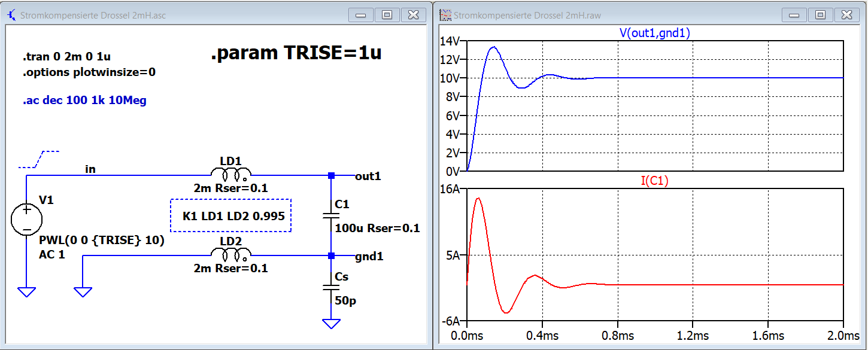
Task: Click the 100u Rser=0.1 value of C1
Action: pyautogui.click(x=378, y=228)
